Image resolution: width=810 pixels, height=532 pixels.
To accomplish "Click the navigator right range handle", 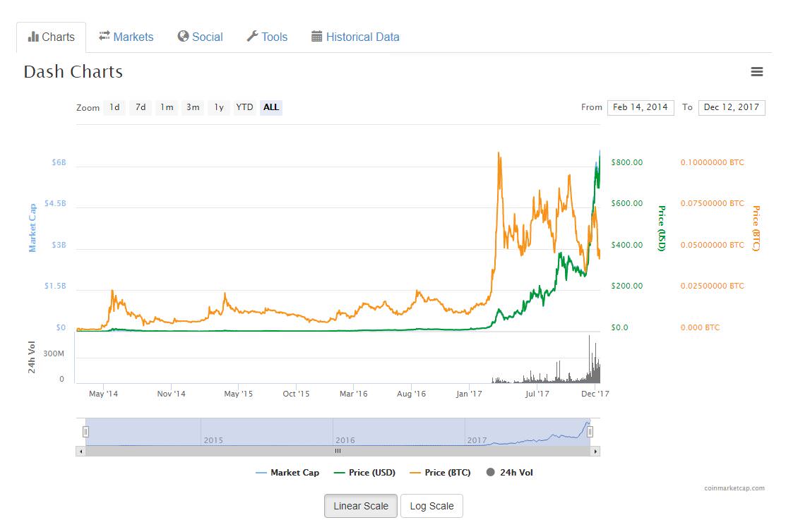I will click(x=590, y=432).
